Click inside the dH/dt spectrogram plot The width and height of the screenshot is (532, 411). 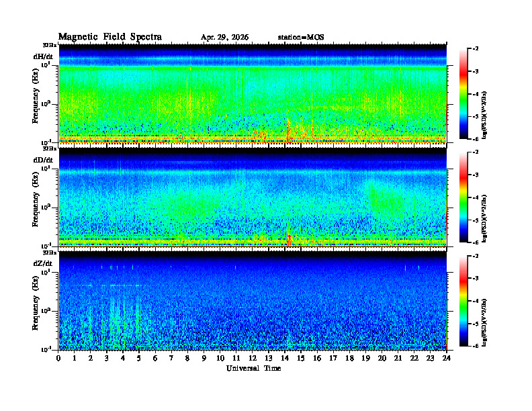coord(253,93)
